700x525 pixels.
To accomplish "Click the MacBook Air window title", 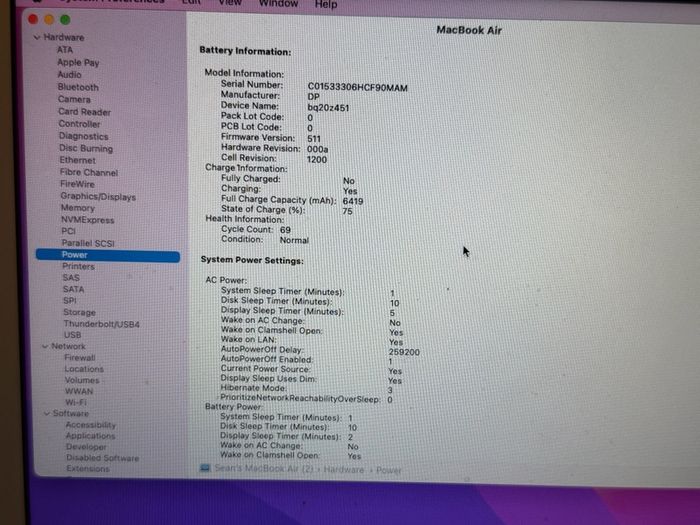I will coord(469,30).
